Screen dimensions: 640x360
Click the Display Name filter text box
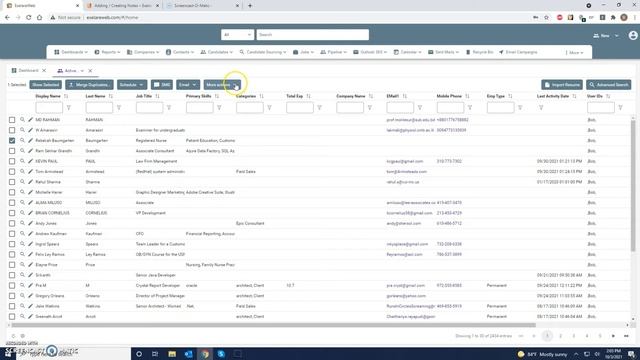coord(49,108)
